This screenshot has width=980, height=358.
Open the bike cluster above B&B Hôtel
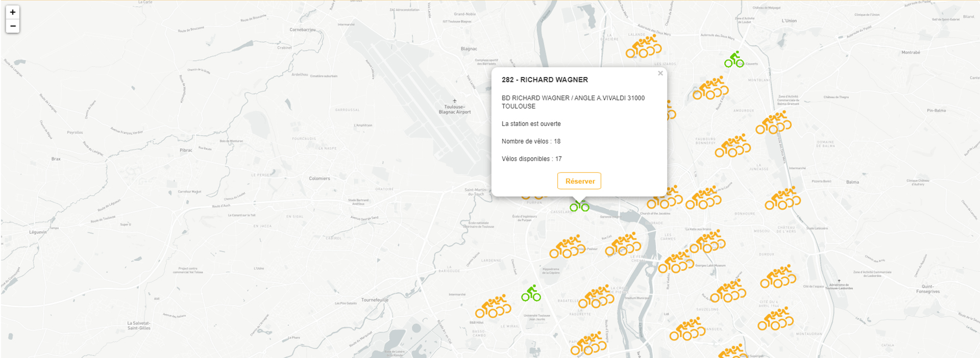[x=493, y=306]
